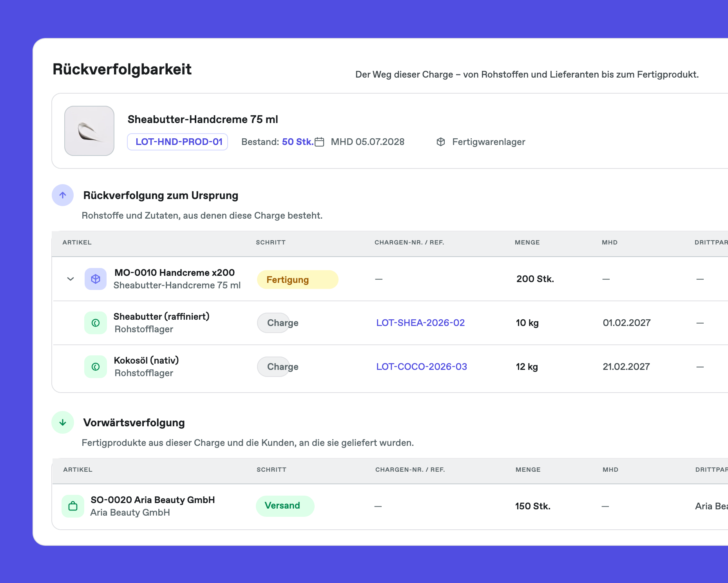Click expiry date 01.02.2027
Screen dimensions: 728x583
[627, 323]
